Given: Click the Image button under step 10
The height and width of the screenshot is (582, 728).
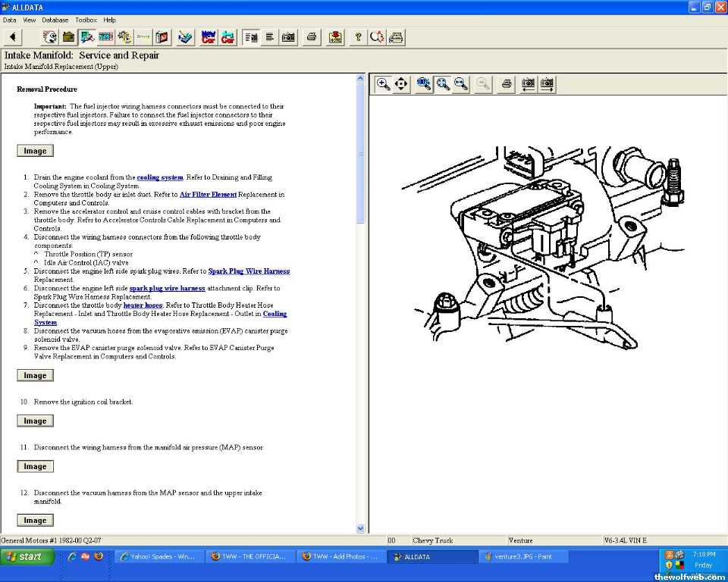Looking at the screenshot, I should click(35, 421).
